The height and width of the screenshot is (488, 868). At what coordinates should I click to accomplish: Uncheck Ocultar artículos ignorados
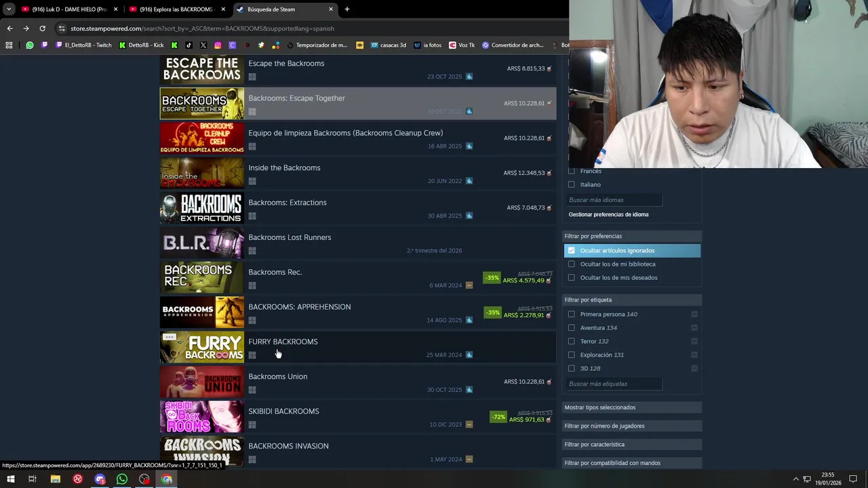tap(571, 251)
